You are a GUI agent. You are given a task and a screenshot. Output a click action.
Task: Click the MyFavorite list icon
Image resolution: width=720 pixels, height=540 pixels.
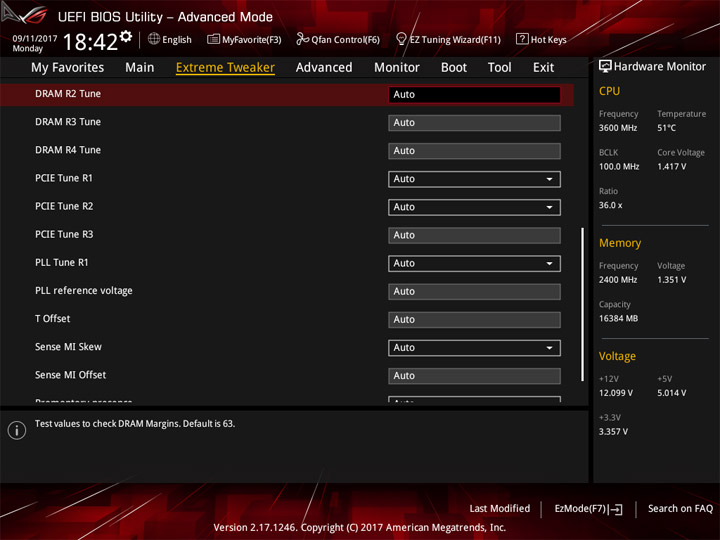coord(213,39)
